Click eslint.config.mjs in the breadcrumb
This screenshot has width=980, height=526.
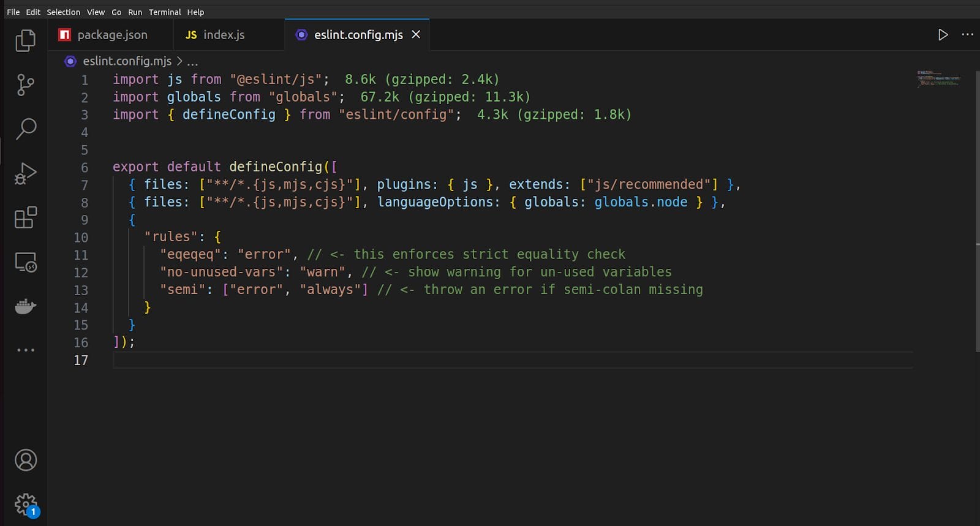(127, 61)
